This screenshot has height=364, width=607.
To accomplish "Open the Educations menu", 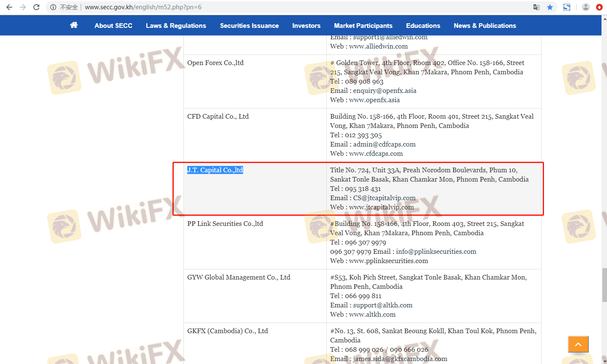I will coord(423,26).
